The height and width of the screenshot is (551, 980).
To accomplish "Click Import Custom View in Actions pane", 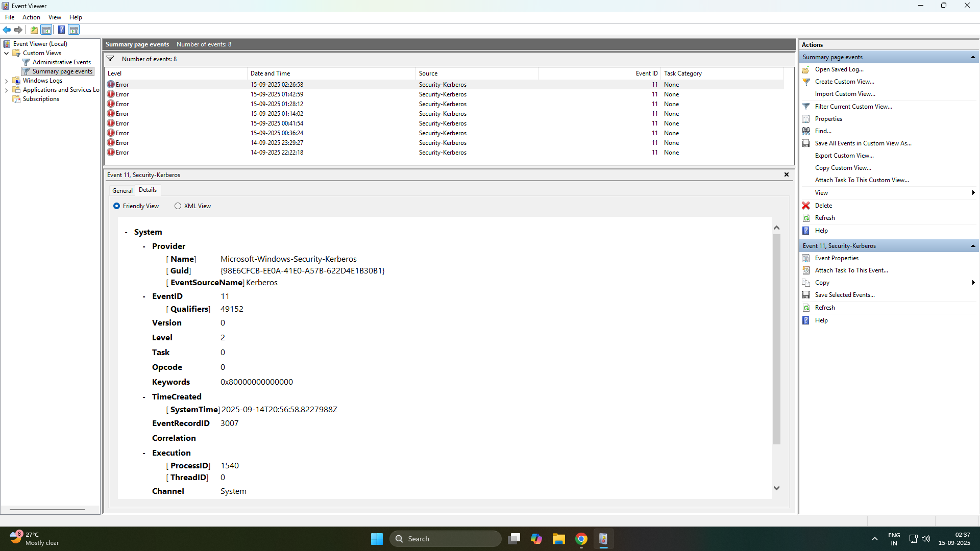I will [x=845, y=94].
